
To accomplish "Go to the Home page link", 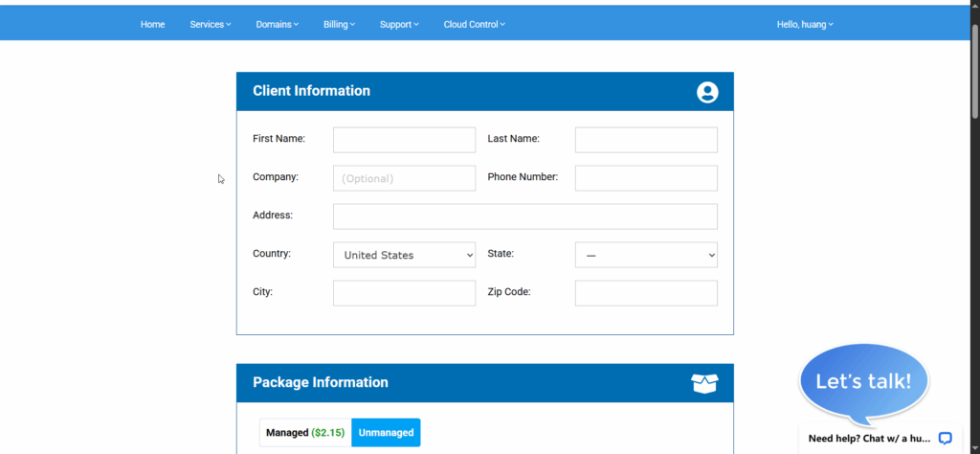I will (152, 24).
